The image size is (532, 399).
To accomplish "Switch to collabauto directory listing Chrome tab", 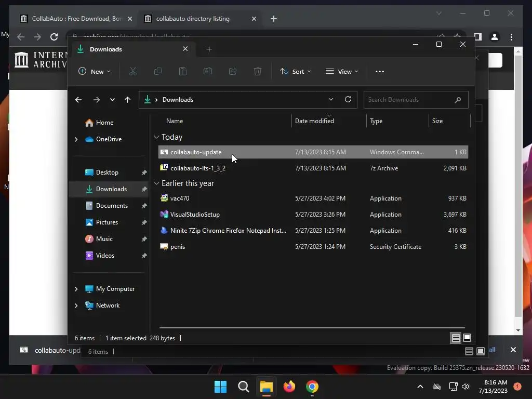I will point(199,19).
